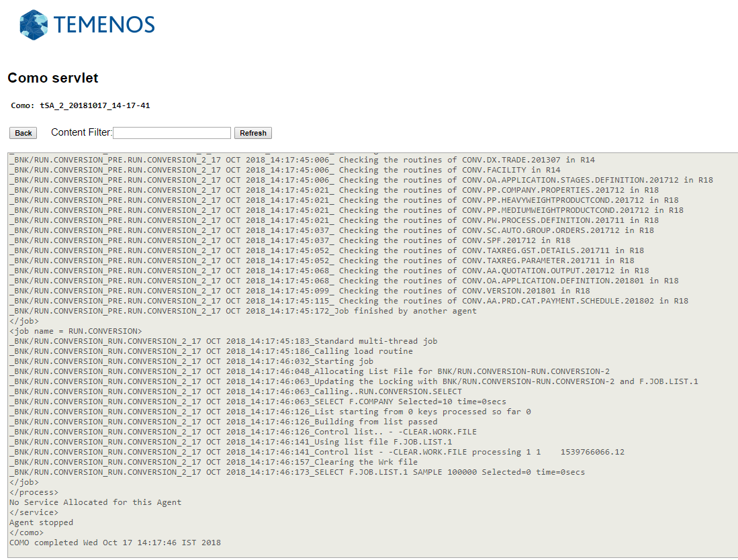Click 'No Service Allocated for this Agent' text
Viewport: 738px width, 560px height.
tap(95, 502)
